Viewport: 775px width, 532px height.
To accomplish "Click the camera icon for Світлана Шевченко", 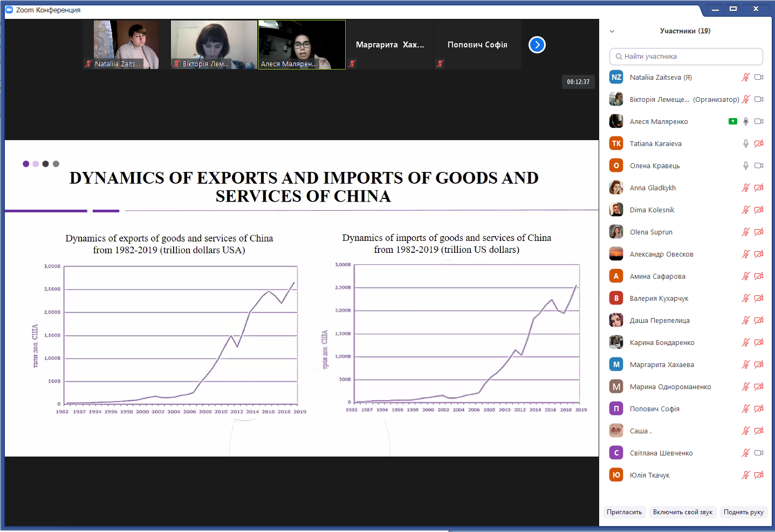I will pos(759,453).
